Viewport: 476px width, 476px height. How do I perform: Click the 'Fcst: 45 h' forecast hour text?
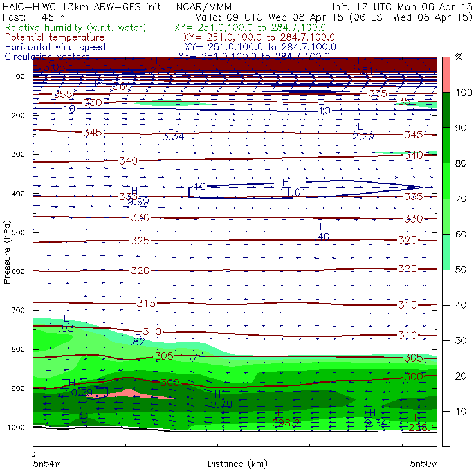(33, 17)
